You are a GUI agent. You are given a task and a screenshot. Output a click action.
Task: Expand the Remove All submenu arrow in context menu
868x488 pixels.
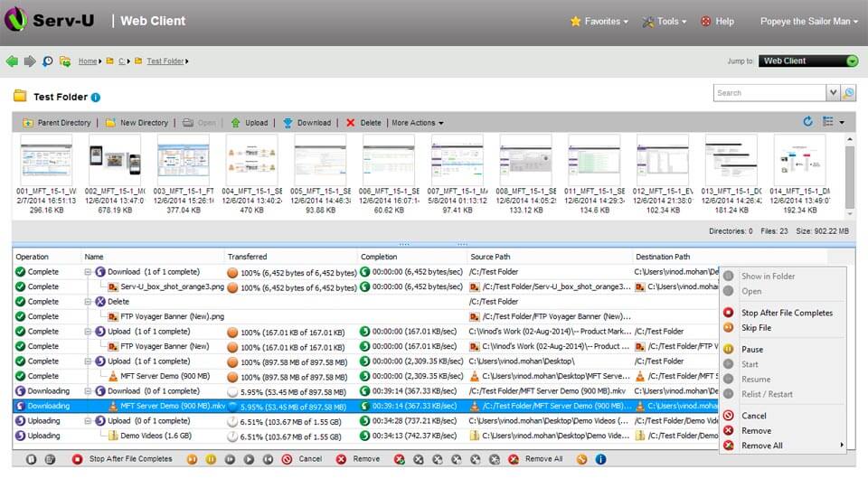pyautogui.click(x=842, y=445)
